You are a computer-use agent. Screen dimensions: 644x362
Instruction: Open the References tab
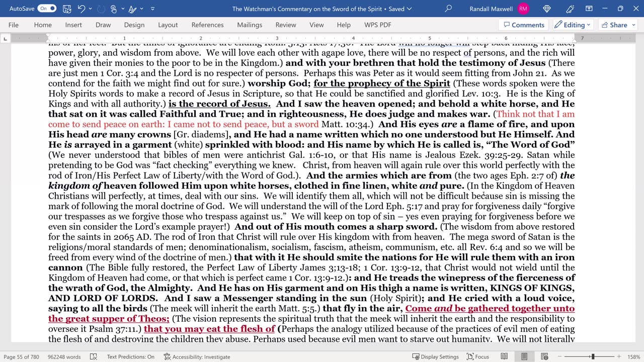click(x=207, y=25)
